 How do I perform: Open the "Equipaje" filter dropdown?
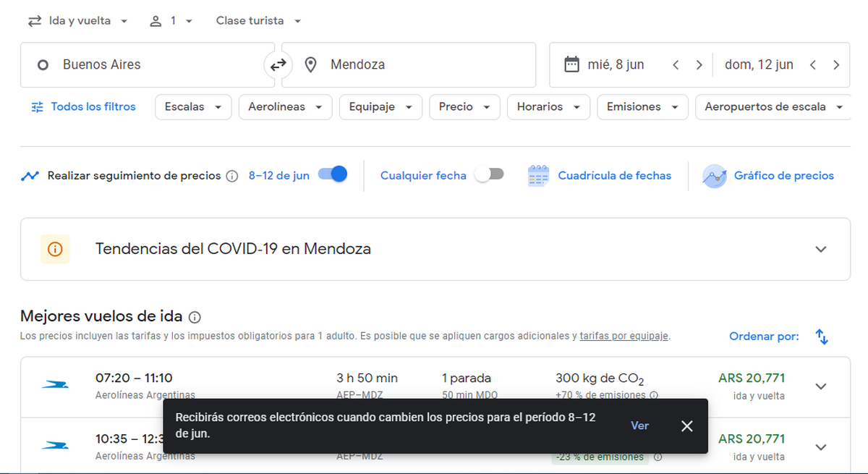(380, 106)
